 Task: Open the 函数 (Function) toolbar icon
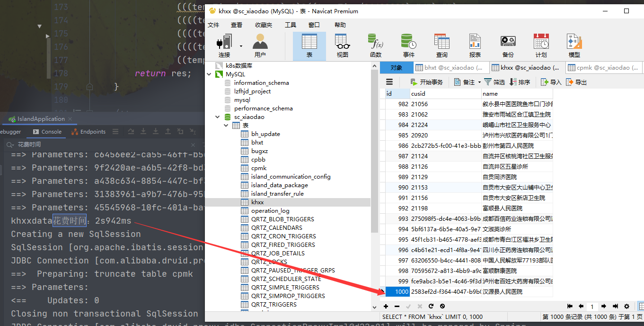(376, 46)
